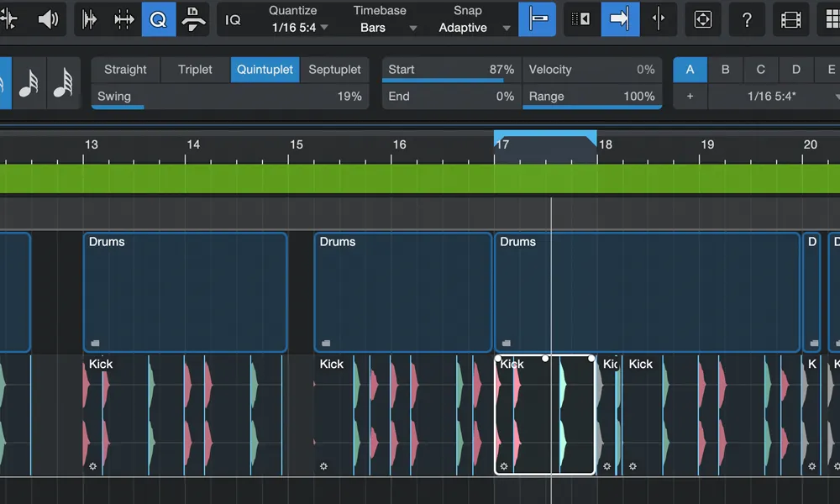Select the Drums event starting at bar 13
This screenshot has height=504, width=840.
[186, 292]
